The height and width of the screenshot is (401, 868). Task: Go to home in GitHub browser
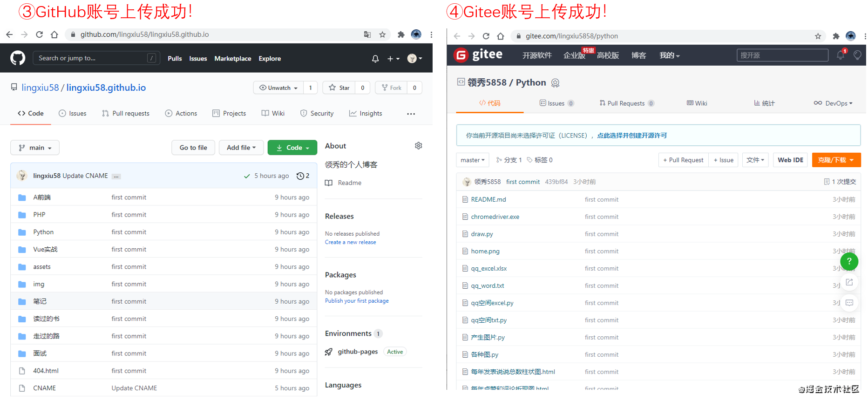click(x=54, y=34)
